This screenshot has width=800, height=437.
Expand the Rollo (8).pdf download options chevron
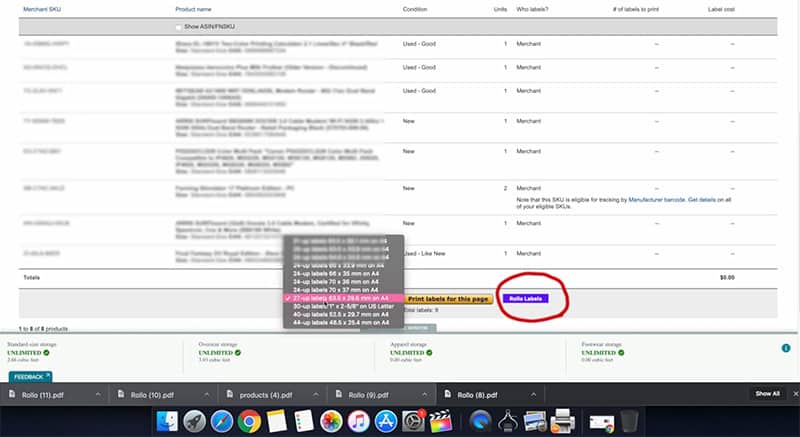point(533,395)
